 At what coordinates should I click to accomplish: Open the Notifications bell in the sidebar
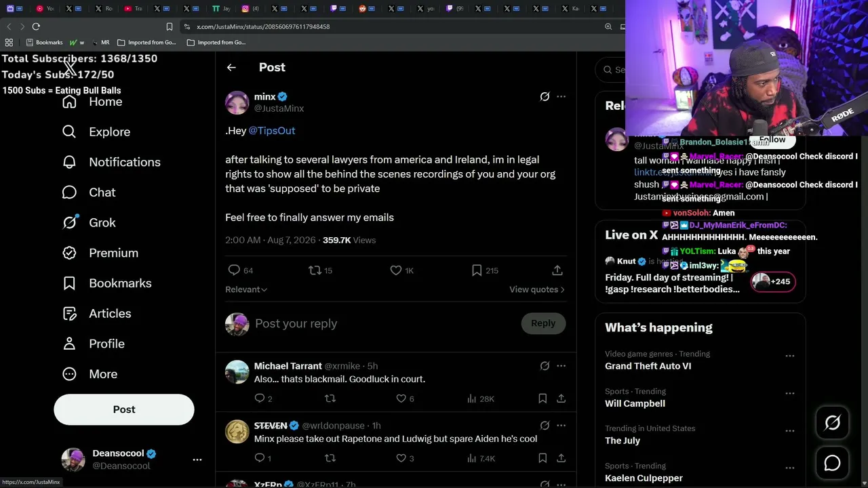111,162
